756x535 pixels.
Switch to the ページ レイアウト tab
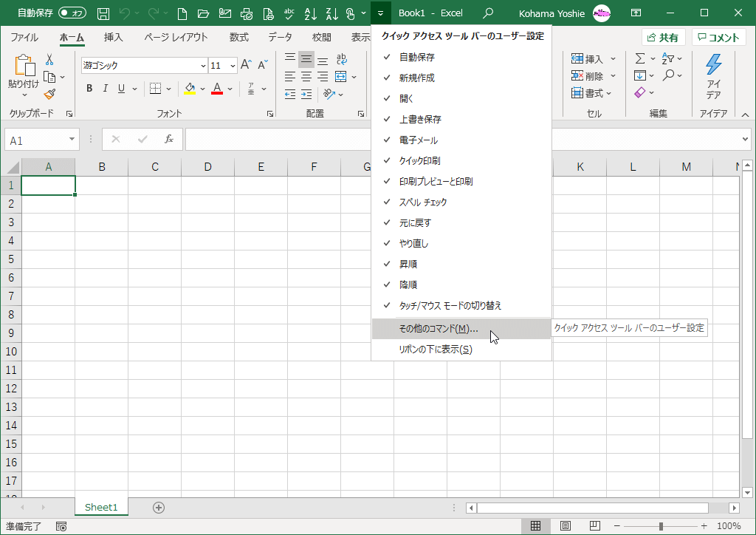click(x=176, y=37)
